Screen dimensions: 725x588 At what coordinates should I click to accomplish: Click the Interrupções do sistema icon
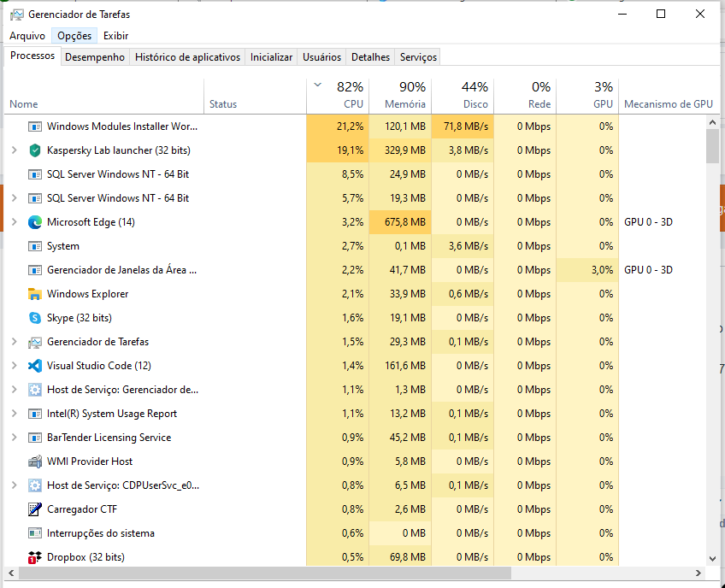coord(35,533)
